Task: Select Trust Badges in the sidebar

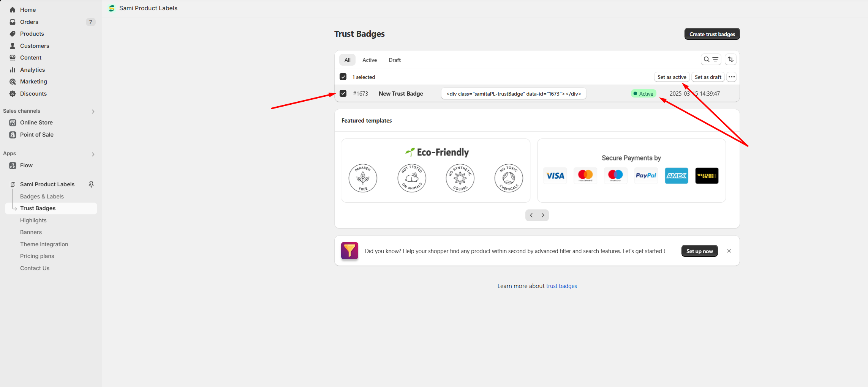Action: (51, 208)
